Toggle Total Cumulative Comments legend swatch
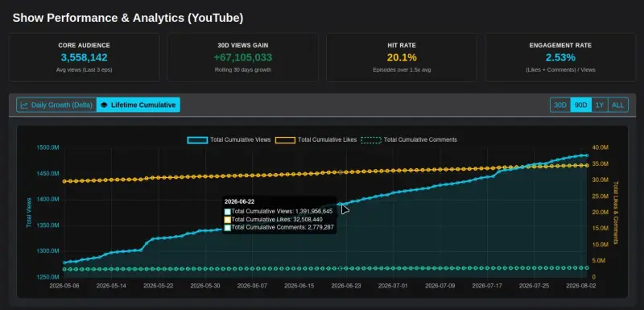 click(371, 139)
